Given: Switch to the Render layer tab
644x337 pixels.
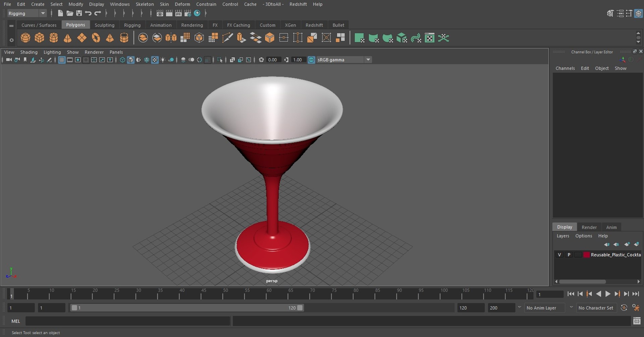Looking at the screenshot, I should (x=589, y=227).
